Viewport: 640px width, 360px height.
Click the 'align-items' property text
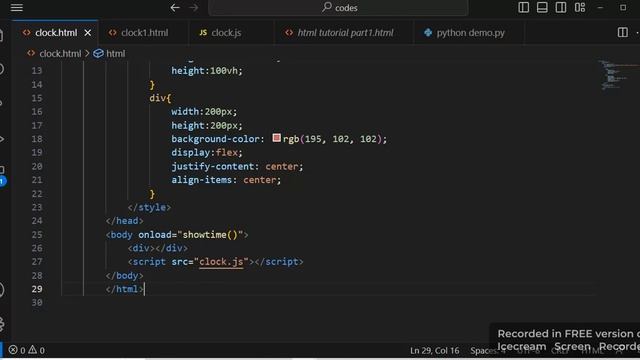[x=202, y=180]
